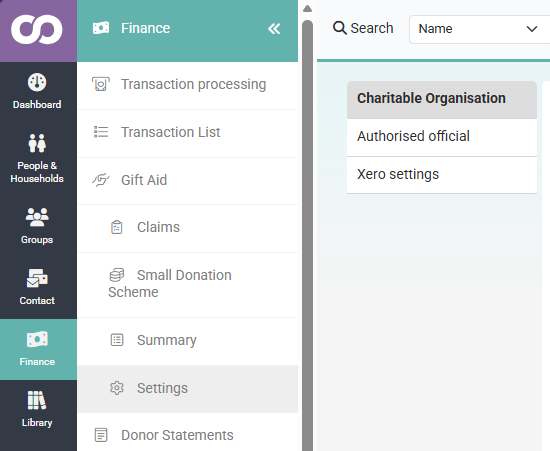Image resolution: width=550 pixels, height=451 pixels.
Task: Select the Finance module icon
Action: pos(37,339)
